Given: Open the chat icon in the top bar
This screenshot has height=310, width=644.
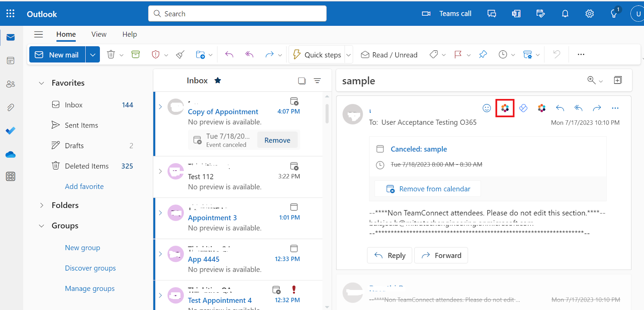Looking at the screenshot, I should click(x=491, y=14).
